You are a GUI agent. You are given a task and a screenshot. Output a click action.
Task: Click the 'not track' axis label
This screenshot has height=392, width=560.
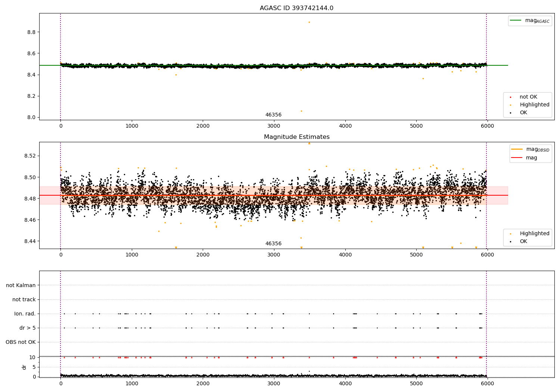click(x=24, y=300)
